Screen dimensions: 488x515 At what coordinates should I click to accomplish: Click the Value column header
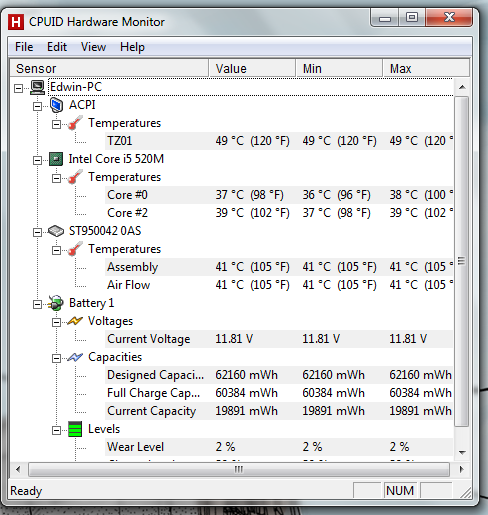[252, 68]
